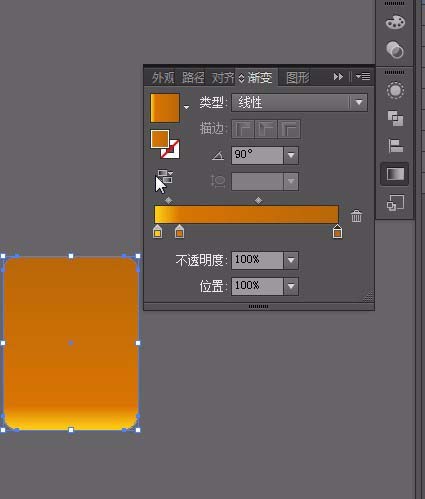Screen dimensions: 425x499
Task: Click the 位置 label
Action: click(x=213, y=286)
